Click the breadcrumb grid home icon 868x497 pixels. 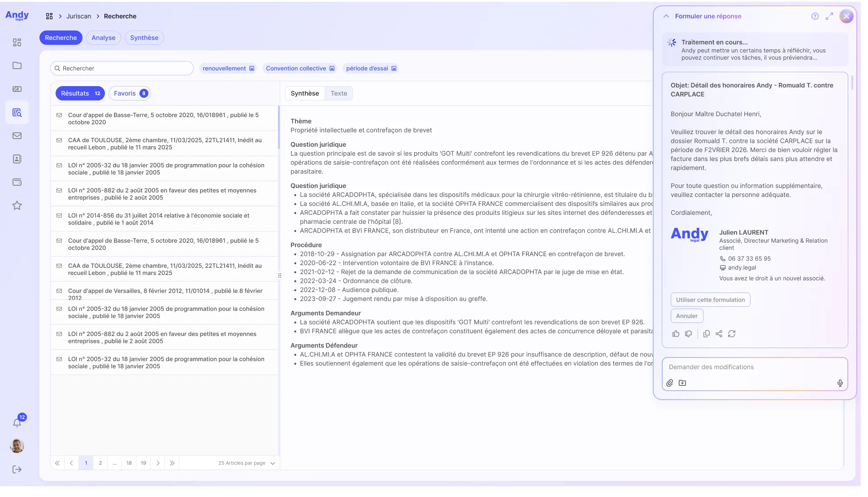49,16
